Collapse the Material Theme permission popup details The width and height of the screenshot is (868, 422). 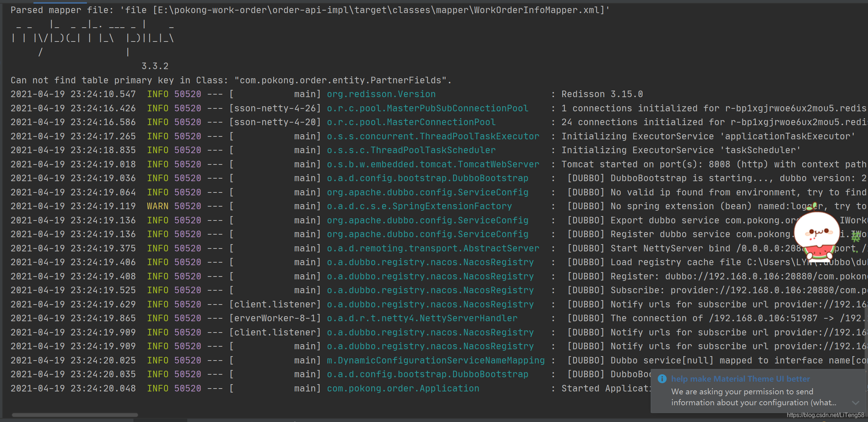(x=855, y=402)
